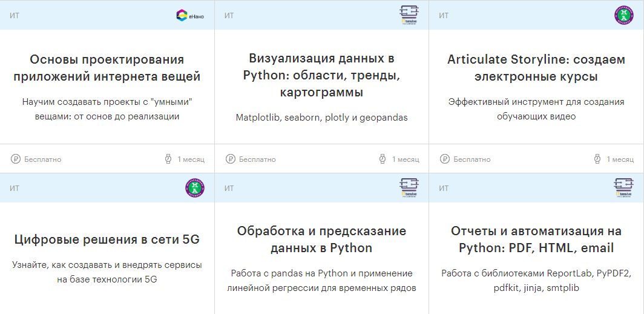644x314 pixels.
Task: Select the Цифровые решения в сети 5G title
Action: pos(107,239)
